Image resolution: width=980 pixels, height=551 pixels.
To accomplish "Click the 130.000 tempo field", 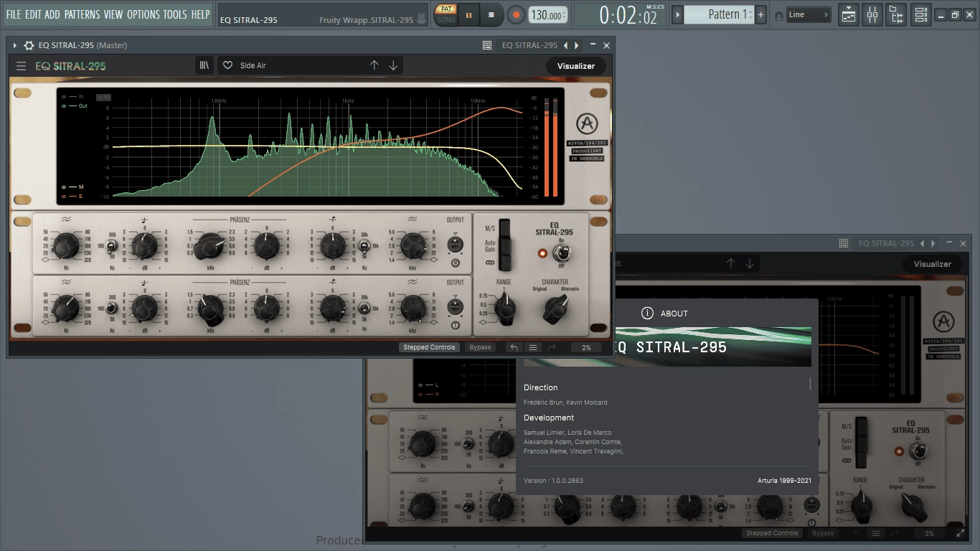I will click(548, 14).
